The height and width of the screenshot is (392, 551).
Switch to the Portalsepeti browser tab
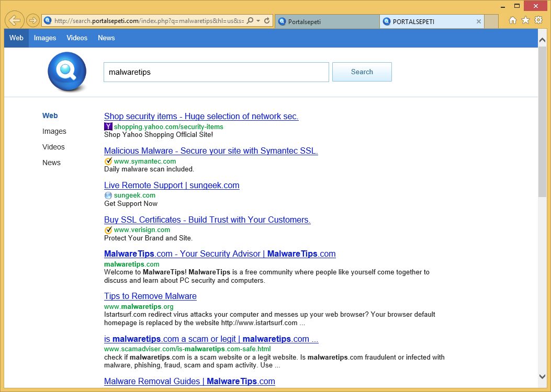coord(327,22)
